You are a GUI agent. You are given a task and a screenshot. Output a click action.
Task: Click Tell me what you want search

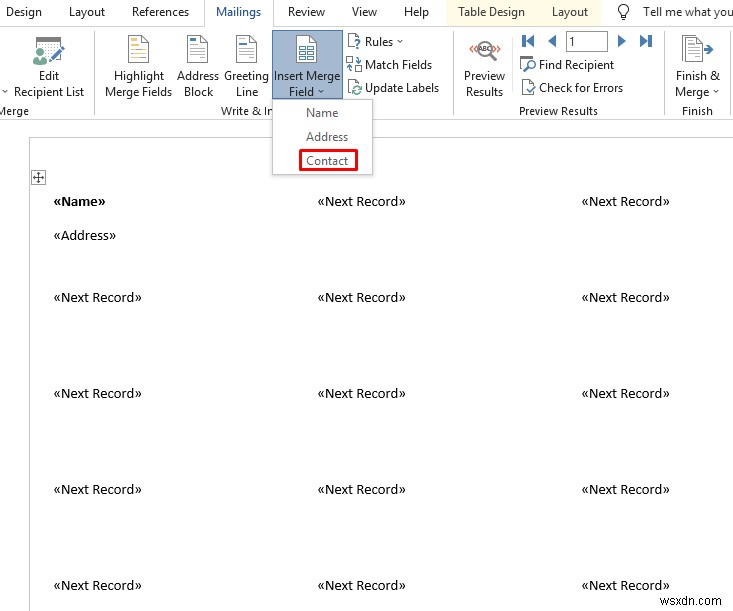click(x=687, y=12)
